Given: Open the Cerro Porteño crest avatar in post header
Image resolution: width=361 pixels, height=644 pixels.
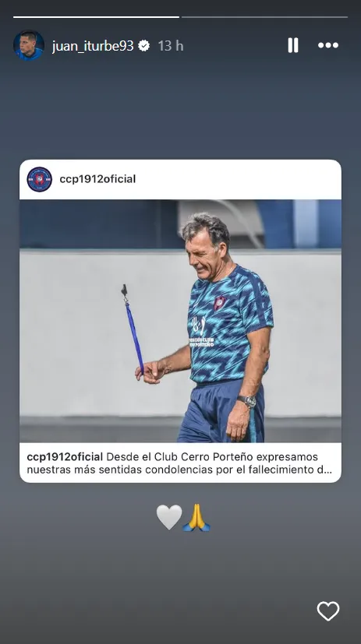Looking at the screenshot, I should pyautogui.click(x=40, y=179).
